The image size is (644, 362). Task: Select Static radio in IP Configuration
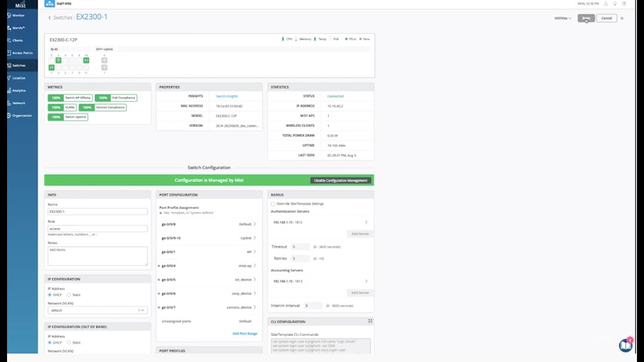click(x=69, y=295)
